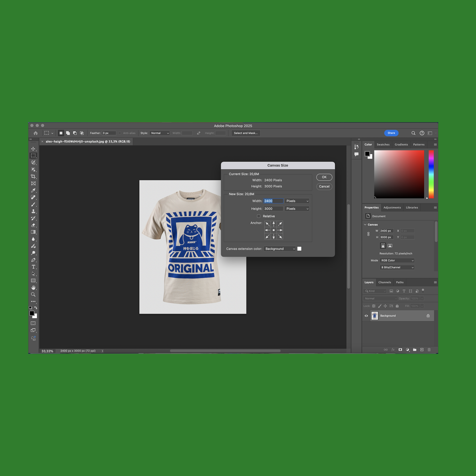Select the Healing Brush tool
The image size is (476, 476).
tap(33, 197)
